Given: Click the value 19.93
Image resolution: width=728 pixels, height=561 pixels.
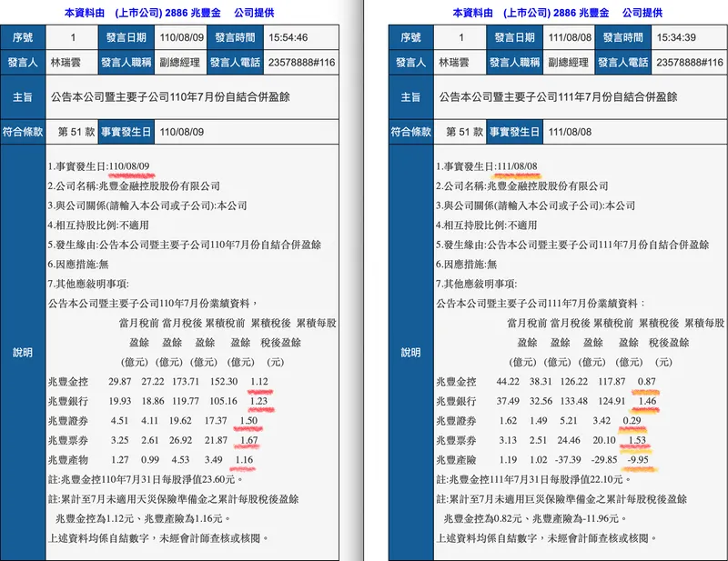Looking at the screenshot, I should tap(120, 401).
